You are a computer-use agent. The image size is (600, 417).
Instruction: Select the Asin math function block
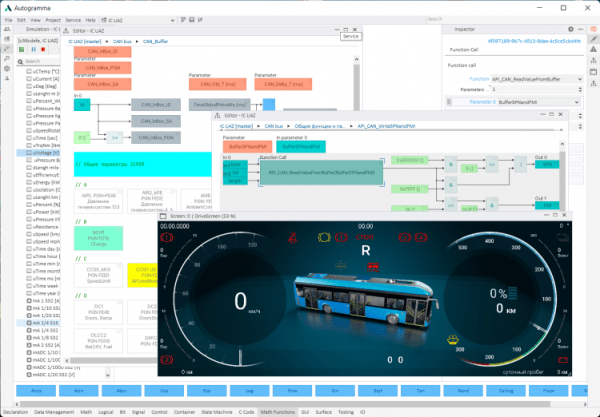tap(78, 391)
